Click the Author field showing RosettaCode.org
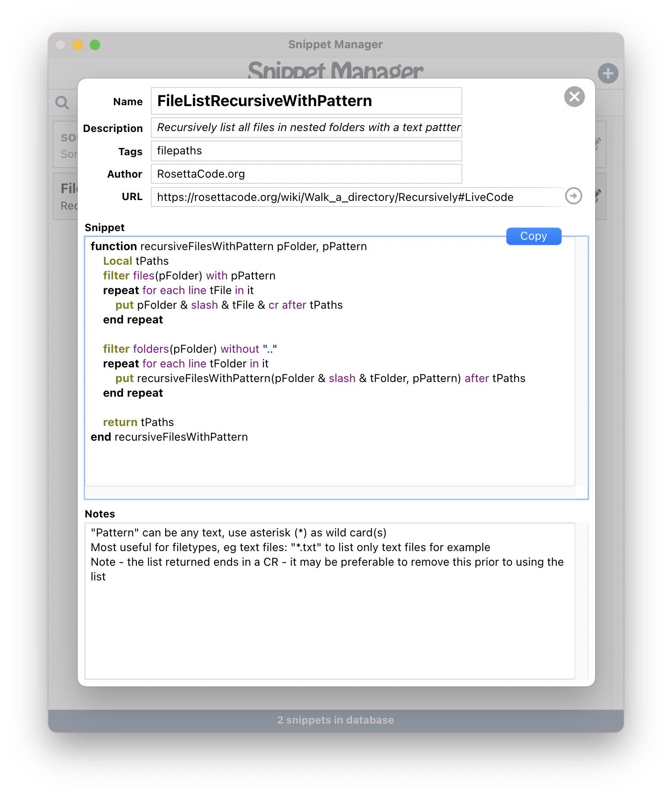The width and height of the screenshot is (672, 796). click(306, 174)
